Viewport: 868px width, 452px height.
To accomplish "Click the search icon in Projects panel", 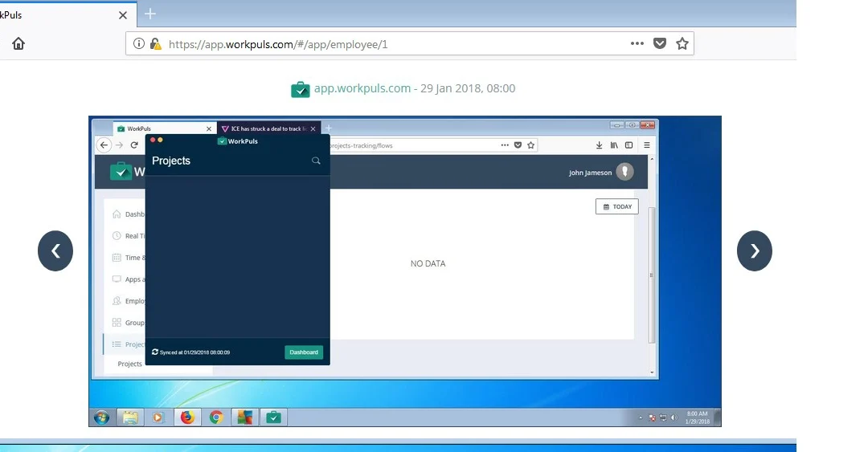I will click(x=316, y=161).
